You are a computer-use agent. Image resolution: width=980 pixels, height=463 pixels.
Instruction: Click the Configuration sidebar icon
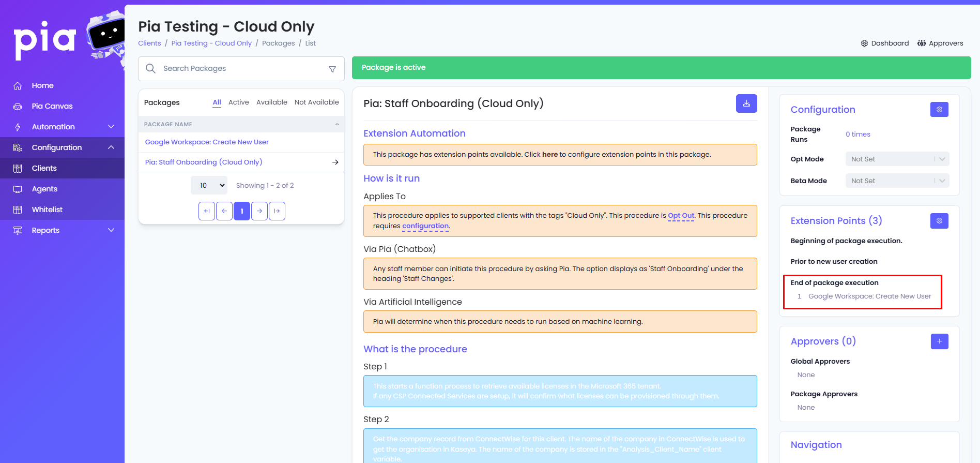pos(18,148)
